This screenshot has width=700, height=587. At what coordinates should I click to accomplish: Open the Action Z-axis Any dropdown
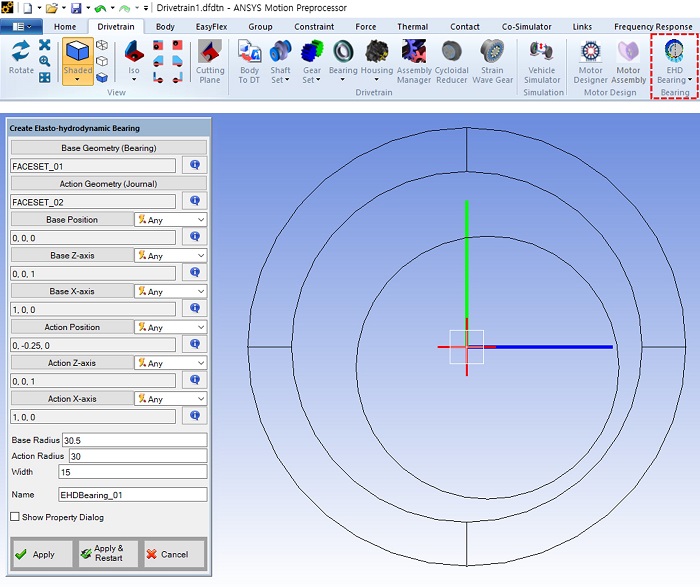171,363
